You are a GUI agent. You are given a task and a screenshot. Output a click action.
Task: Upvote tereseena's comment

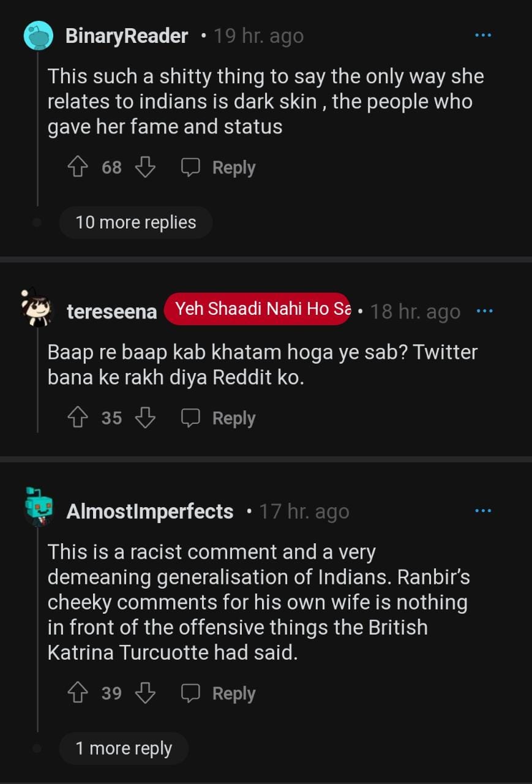[78, 418]
